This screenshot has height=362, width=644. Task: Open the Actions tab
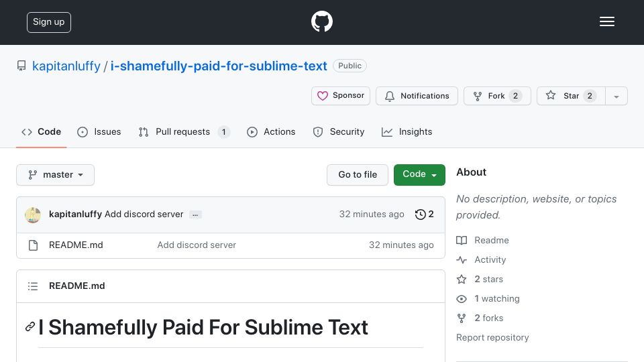(270, 132)
